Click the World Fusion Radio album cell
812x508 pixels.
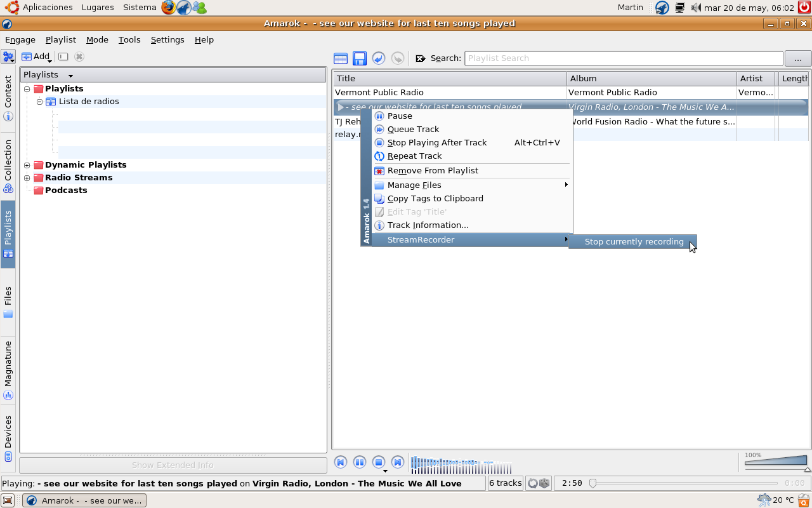click(652, 122)
